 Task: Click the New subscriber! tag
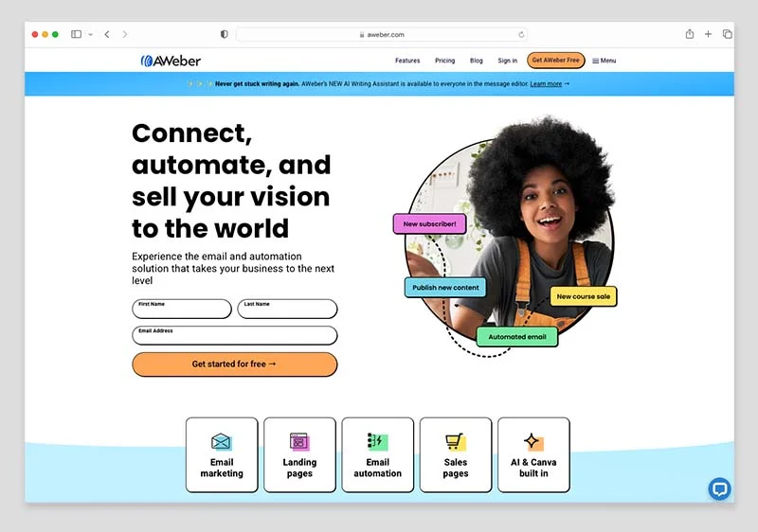tap(430, 224)
